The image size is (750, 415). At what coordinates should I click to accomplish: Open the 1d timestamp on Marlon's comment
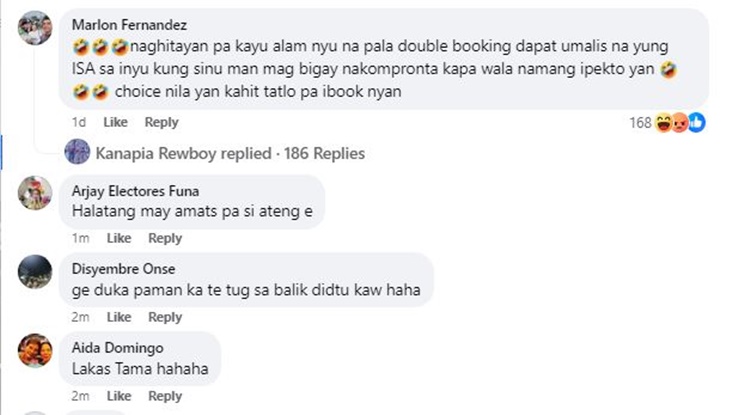(x=79, y=122)
